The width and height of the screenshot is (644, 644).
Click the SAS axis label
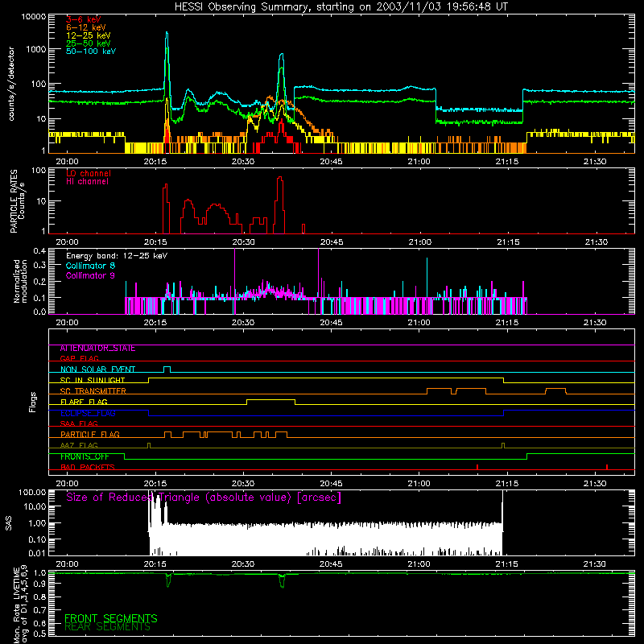(x=9, y=523)
